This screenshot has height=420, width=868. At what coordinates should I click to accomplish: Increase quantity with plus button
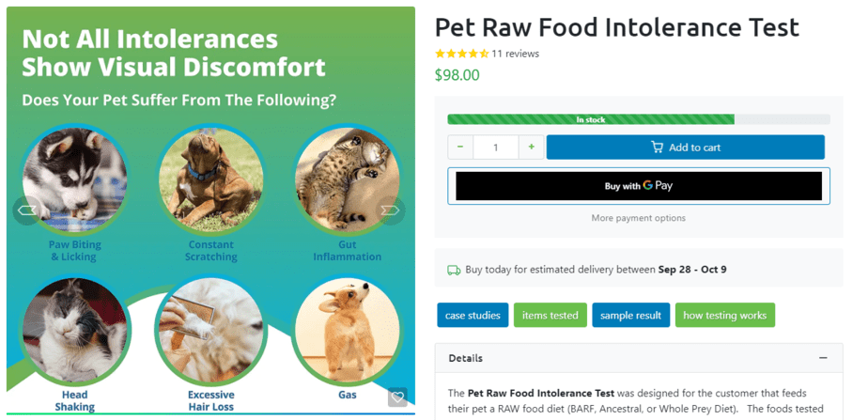click(x=532, y=147)
